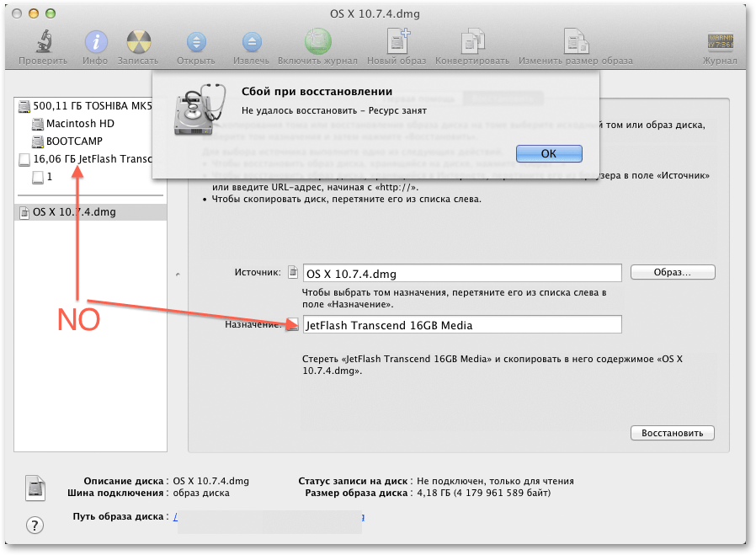The height and width of the screenshot is (555, 756).
Task: Click the Назначение destination input field
Action: tap(462, 325)
